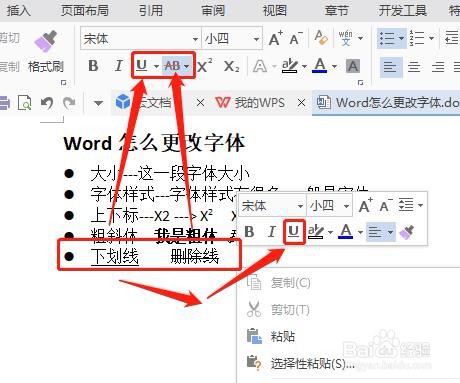
Task: Open the ribbon font name dropdown arrow
Action: 195,39
